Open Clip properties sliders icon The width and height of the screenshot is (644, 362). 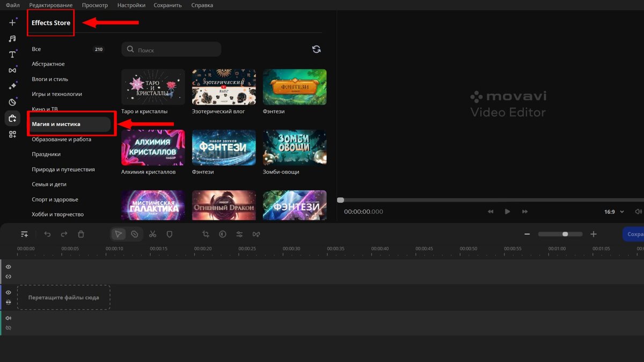click(x=239, y=234)
